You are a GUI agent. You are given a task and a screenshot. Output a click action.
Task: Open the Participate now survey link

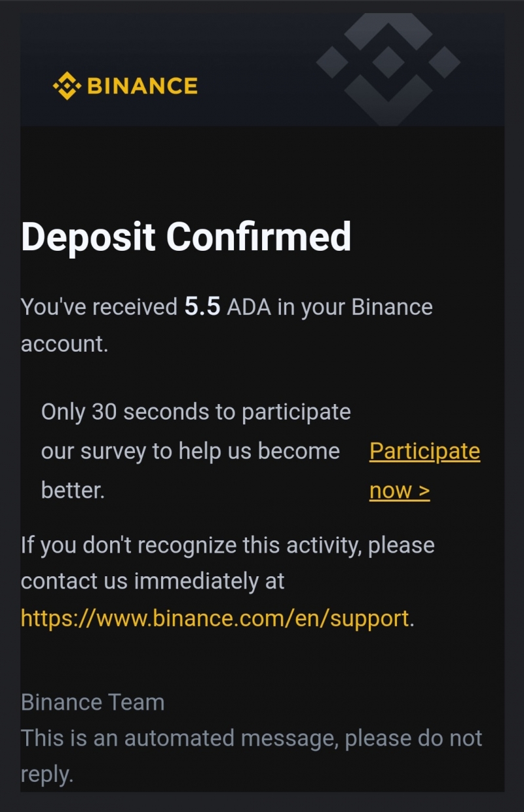click(x=424, y=470)
